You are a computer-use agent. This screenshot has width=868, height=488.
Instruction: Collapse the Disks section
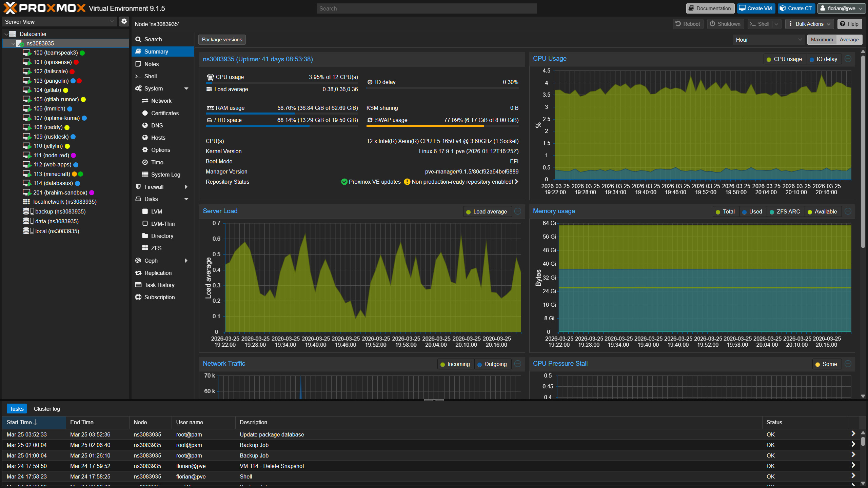tap(186, 199)
